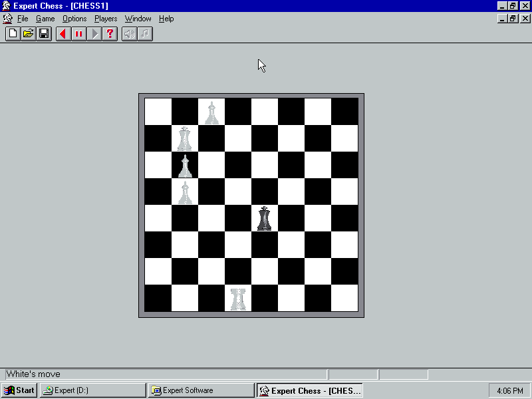
Task: Switch to Expert Software taskbar window
Action: point(201,390)
